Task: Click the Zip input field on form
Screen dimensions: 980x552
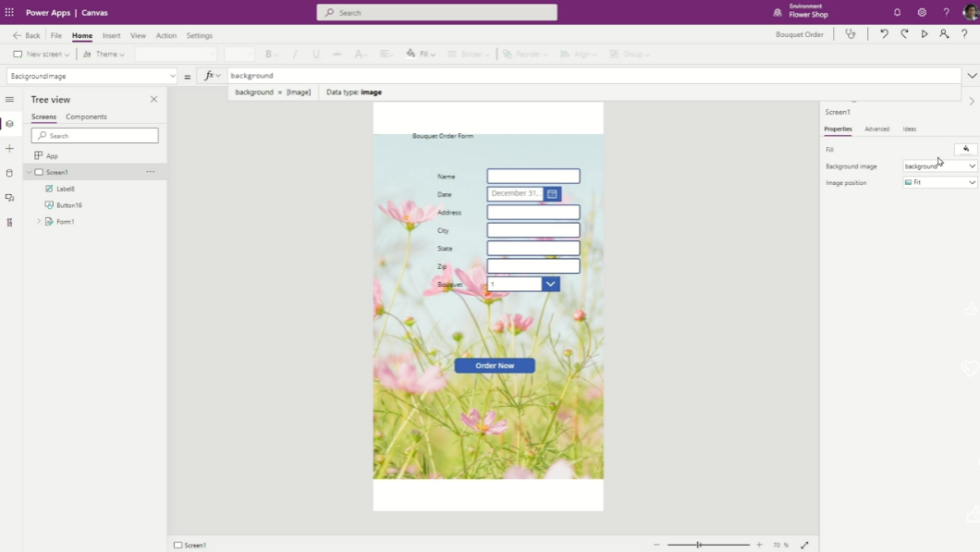Action: [533, 266]
